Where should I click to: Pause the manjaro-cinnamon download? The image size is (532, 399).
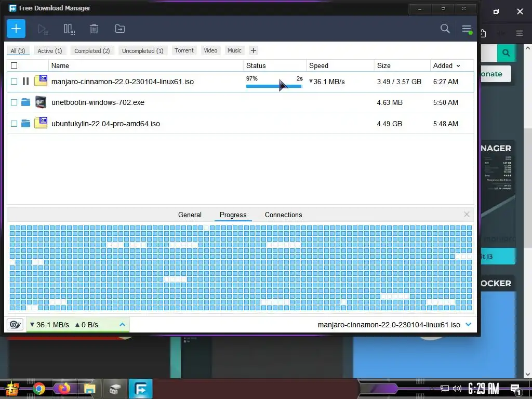coord(26,82)
